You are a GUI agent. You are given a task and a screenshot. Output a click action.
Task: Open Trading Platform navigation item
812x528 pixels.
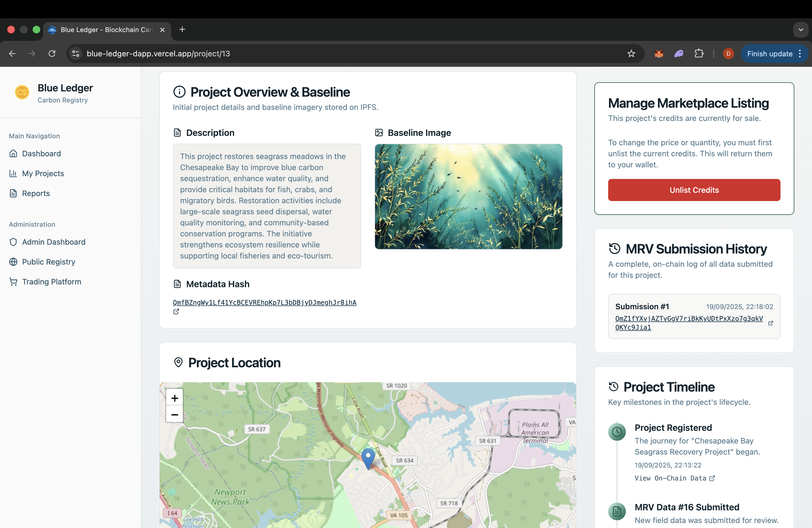click(x=52, y=282)
